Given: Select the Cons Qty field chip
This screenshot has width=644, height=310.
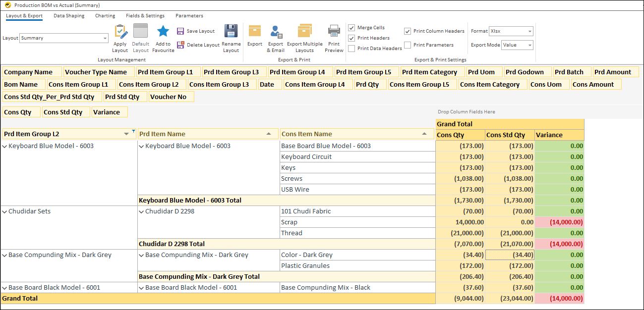Looking at the screenshot, I should pos(20,112).
